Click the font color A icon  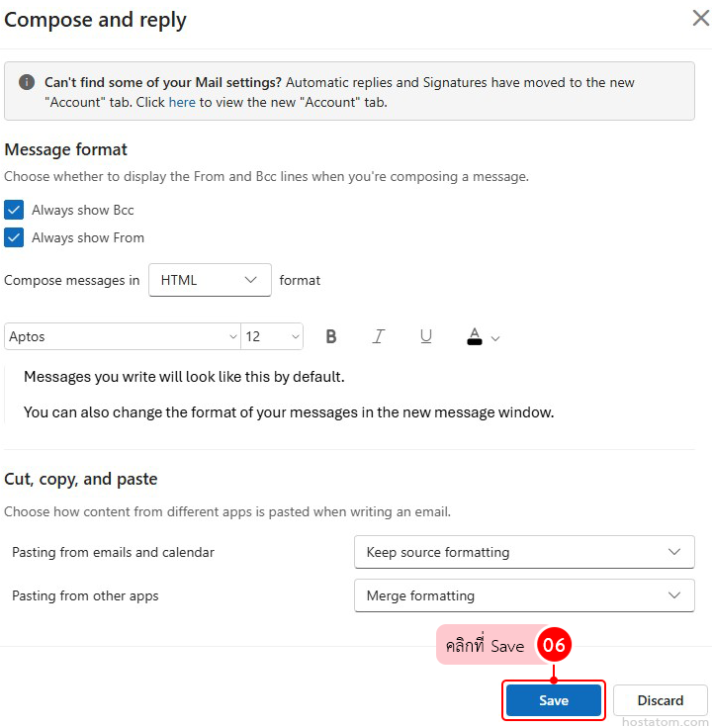coord(475,336)
